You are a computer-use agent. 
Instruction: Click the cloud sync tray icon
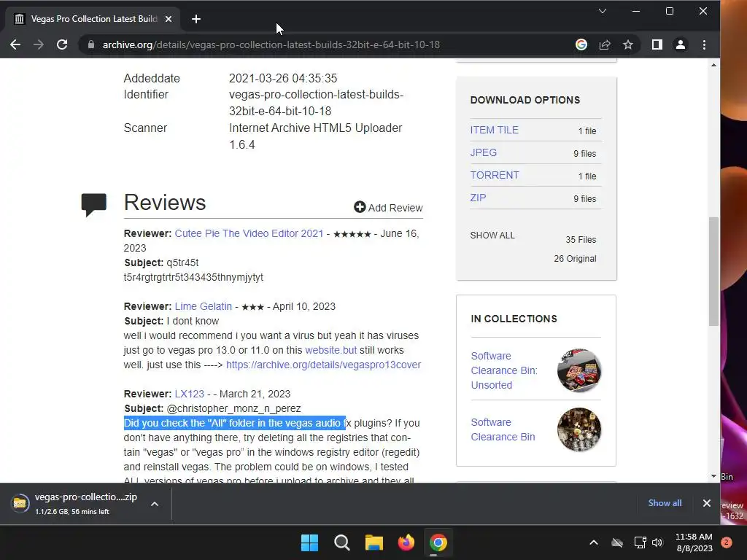point(617,542)
